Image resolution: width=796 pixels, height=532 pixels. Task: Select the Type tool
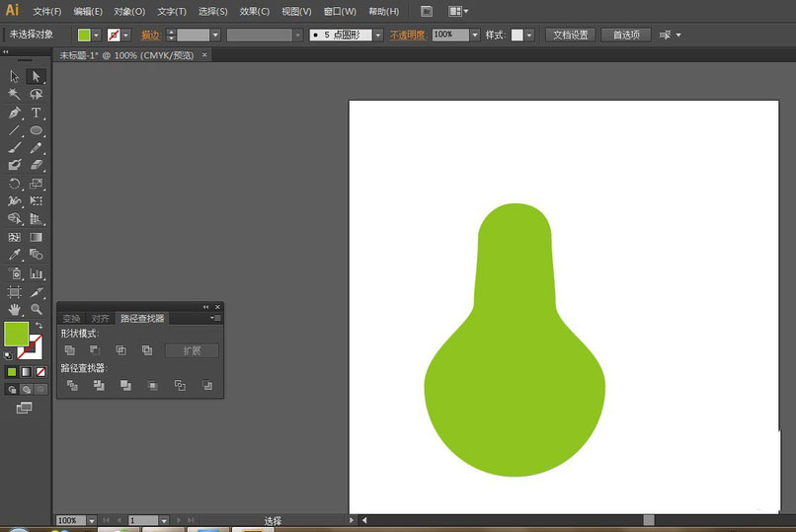pyautogui.click(x=37, y=113)
